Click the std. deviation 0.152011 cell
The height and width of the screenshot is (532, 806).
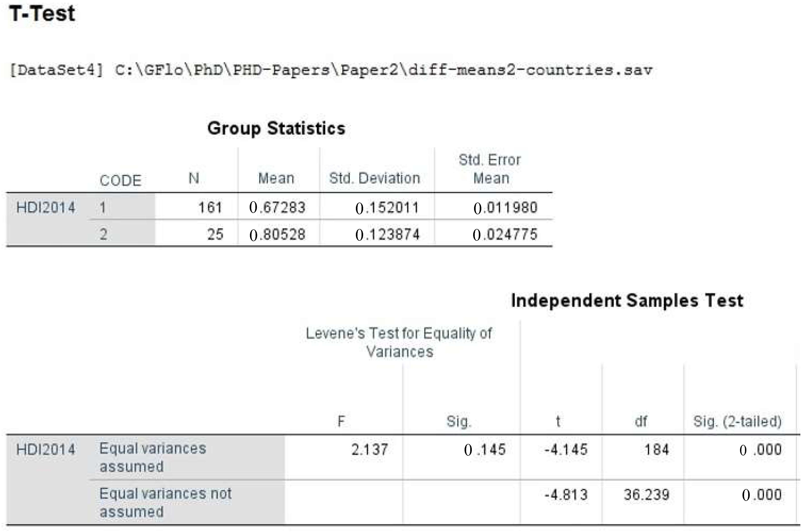click(x=387, y=208)
